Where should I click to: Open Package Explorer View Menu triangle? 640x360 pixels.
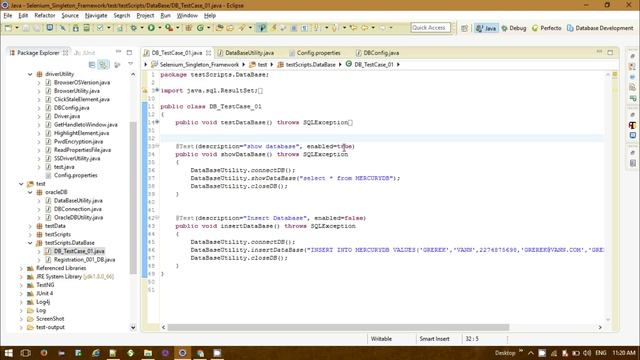tap(131, 64)
